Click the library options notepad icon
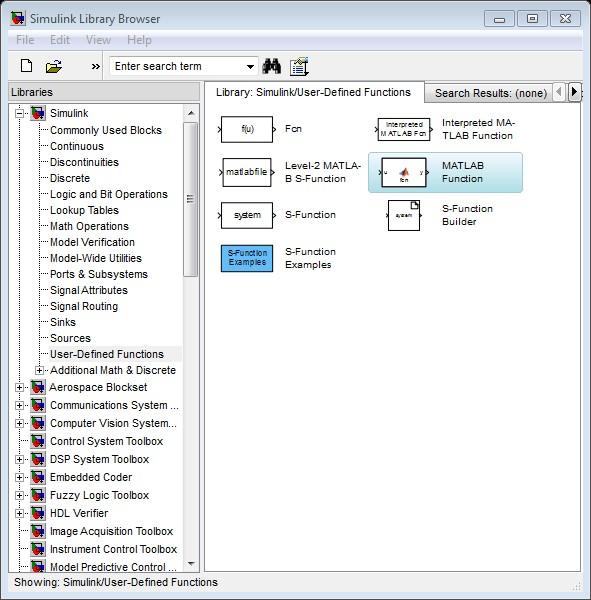 coord(299,67)
